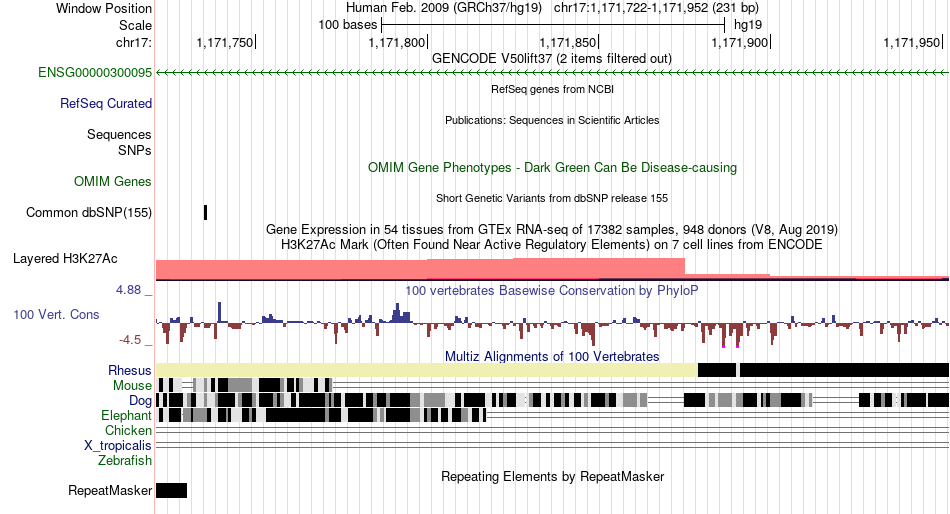Click the X_tropicalis alignment label
The image size is (950, 514).
pyautogui.click(x=118, y=446)
